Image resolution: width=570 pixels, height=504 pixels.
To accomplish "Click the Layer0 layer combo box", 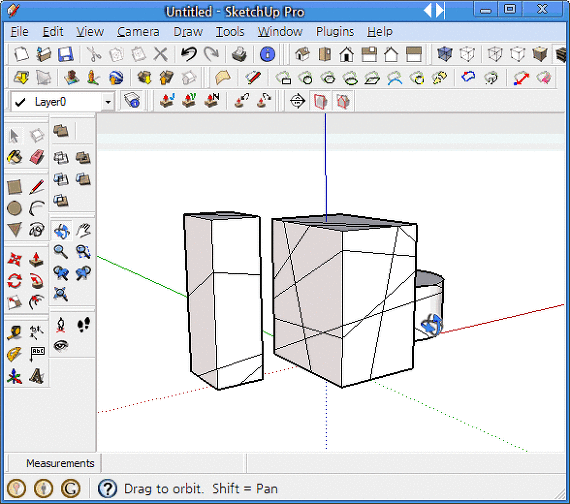I will [x=63, y=102].
